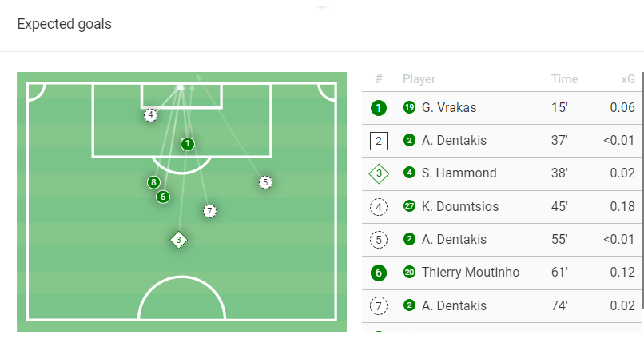Viewport: 644px width, 339px height.
Task: Click K. Doumtsios player name
Action: coord(460,207)
